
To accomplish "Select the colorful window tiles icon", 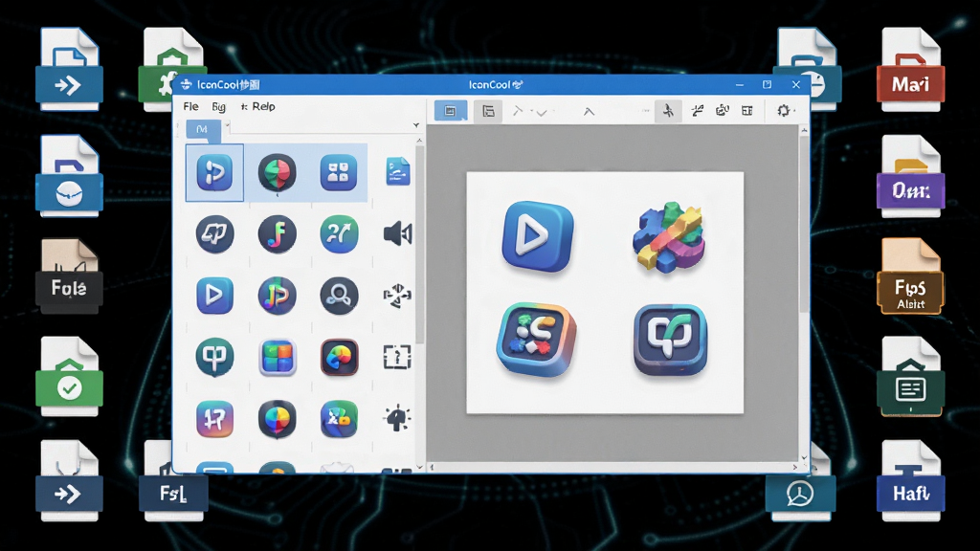I will point(277,358).
